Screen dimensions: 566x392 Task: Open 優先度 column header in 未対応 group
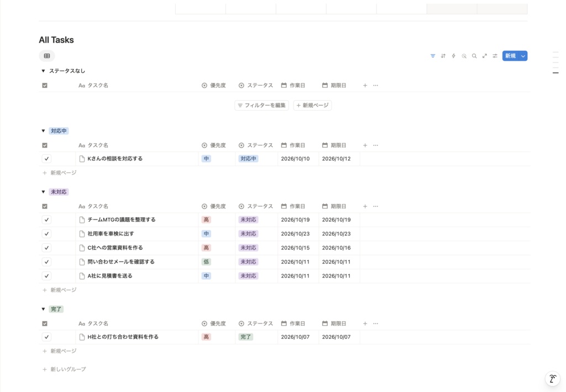[214, 206]
